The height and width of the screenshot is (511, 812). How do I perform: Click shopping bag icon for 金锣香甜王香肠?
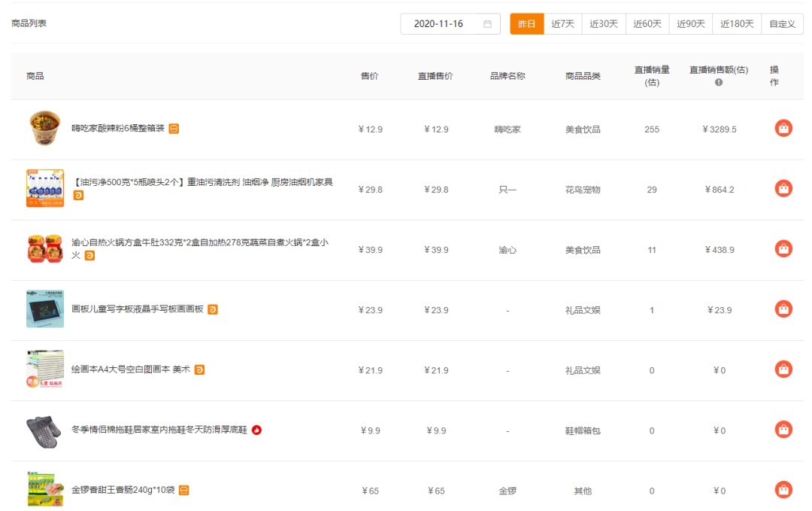point(783,490)
